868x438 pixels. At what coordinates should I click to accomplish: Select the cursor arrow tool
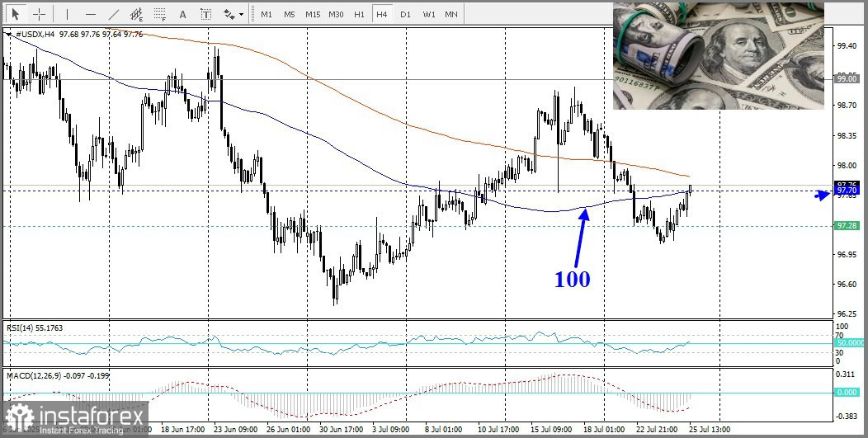pos(15,14)
